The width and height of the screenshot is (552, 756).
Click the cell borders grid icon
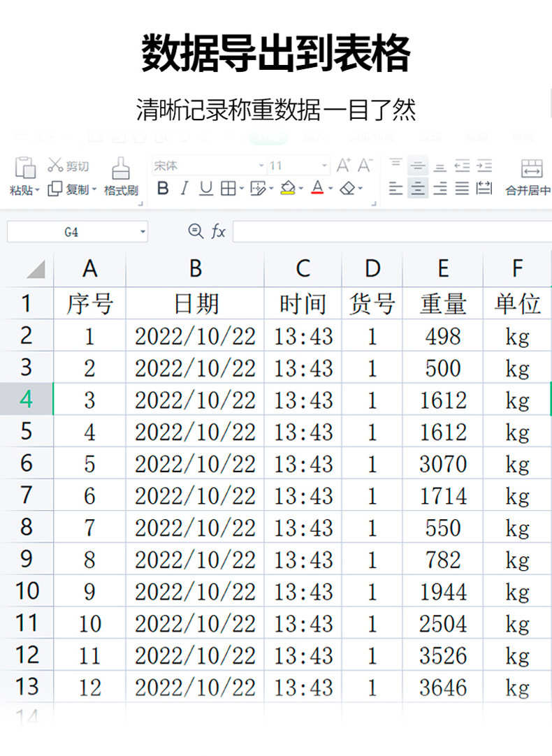click(228, 188)
